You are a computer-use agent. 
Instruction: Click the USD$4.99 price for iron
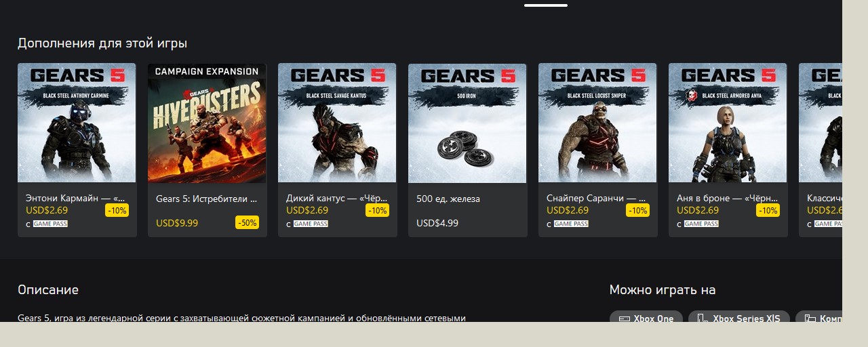(437, 223)
